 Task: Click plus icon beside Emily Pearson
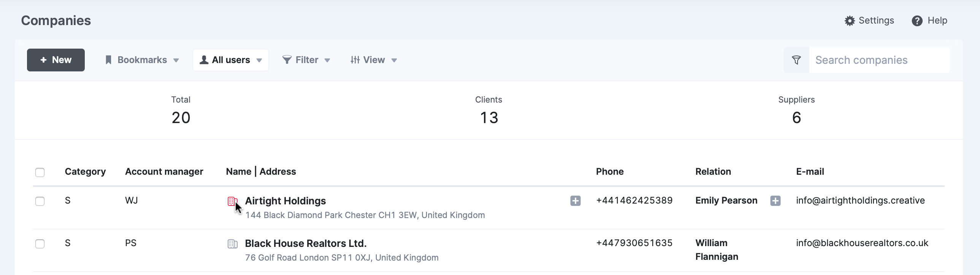(x=775, y=201)
